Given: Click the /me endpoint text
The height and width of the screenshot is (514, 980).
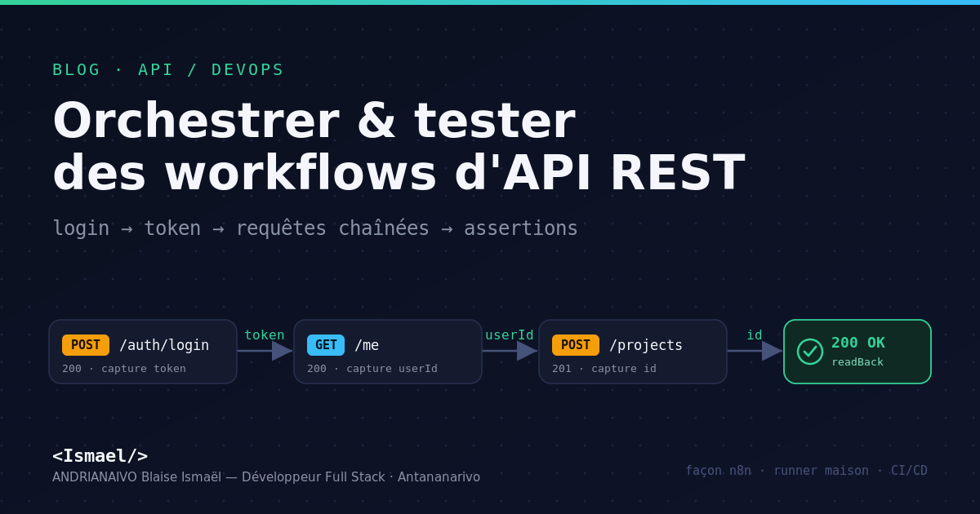Looking at the screenshot, I should pyautogui.click(x=367, y=345).
